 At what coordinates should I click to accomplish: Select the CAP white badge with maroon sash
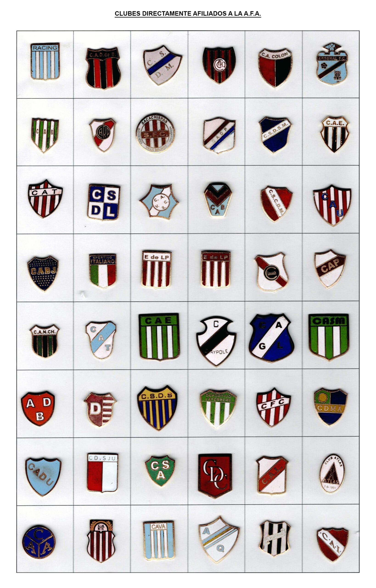(330, 269)
